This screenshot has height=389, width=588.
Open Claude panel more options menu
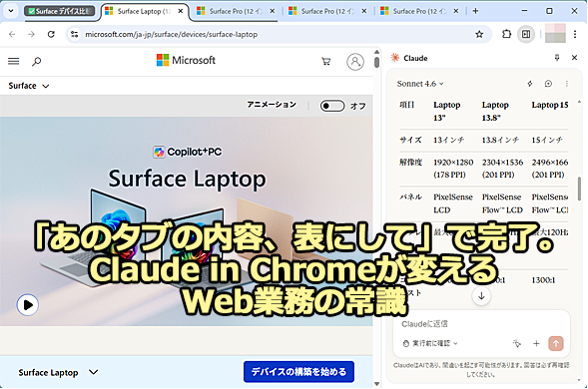point(567,84)
